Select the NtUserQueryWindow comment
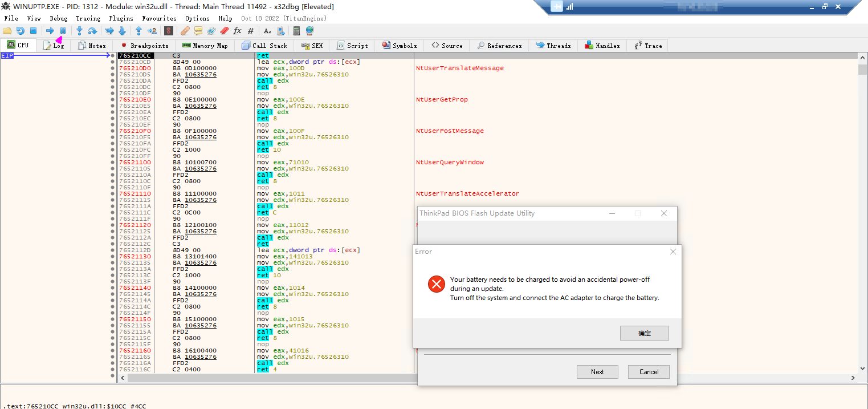The image size is (868, 409). click(450, 163)
